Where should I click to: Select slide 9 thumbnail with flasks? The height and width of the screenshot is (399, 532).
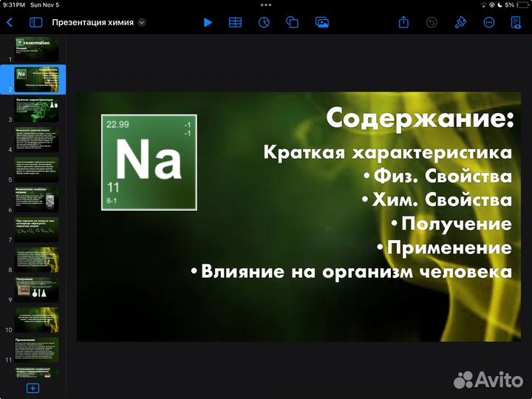37,290
